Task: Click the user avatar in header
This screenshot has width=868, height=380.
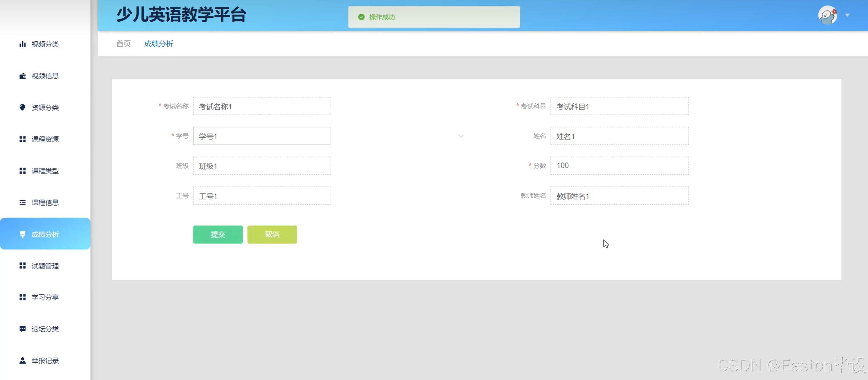Action: click(828, 15)
